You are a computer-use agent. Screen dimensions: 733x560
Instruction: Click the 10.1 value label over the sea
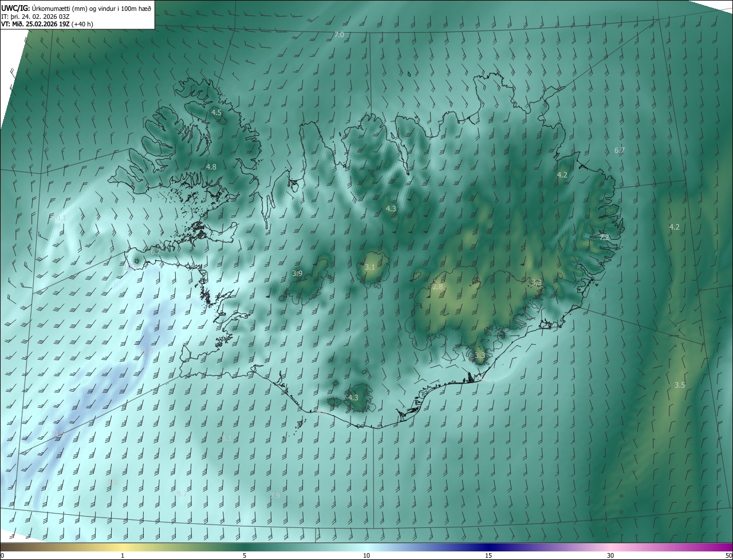(60, 218)
